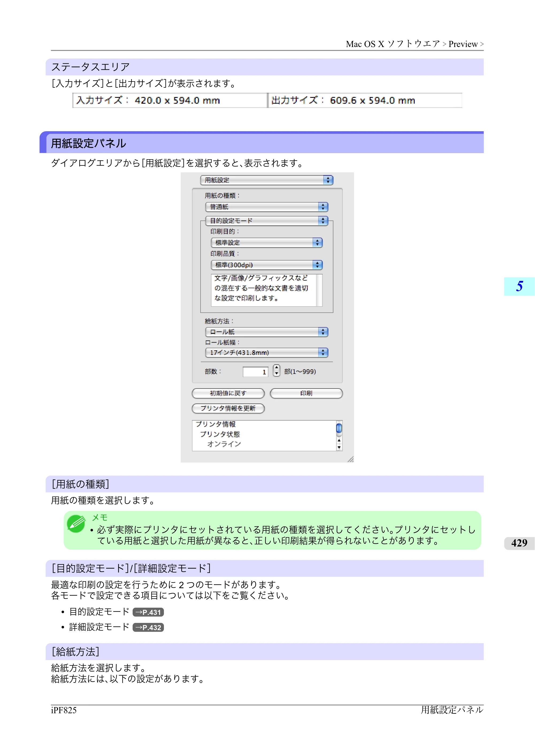Click the オンライン printer status text

[x=224, y=444]
